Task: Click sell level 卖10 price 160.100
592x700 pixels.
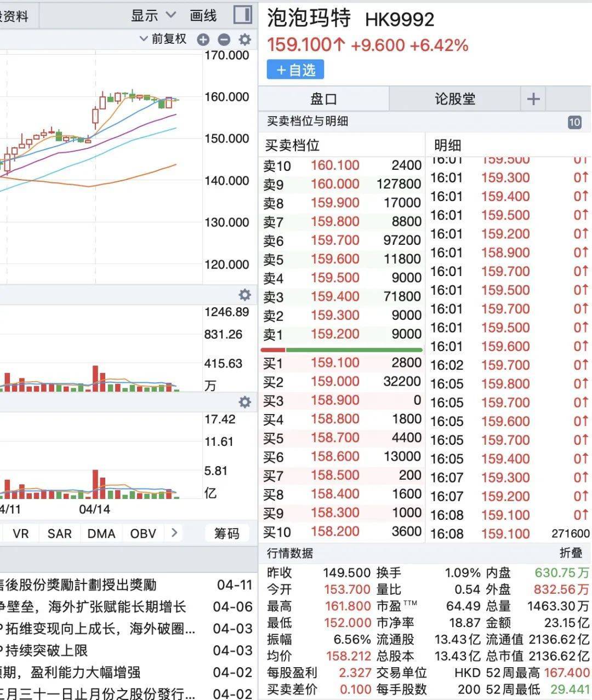Action: pos(335,165)
